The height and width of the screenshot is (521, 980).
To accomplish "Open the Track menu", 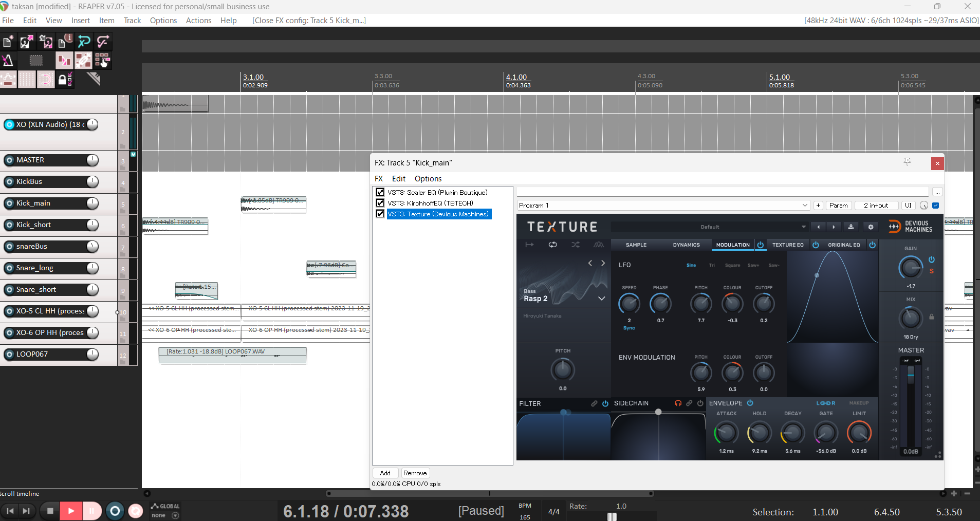I will click(x=132, y=21).
